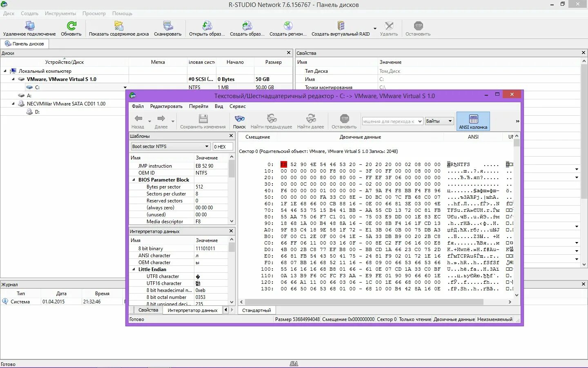Go back with Назад arrow in hex editor
Viewport: 588px width, 368px height.
(138, 119)
